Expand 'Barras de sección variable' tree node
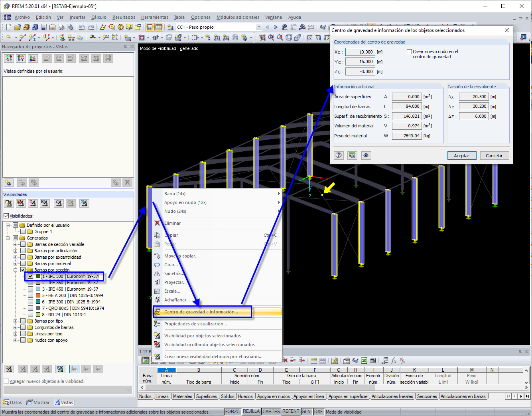The height and width of the screenshot is (416, 532). coord(16,244)
